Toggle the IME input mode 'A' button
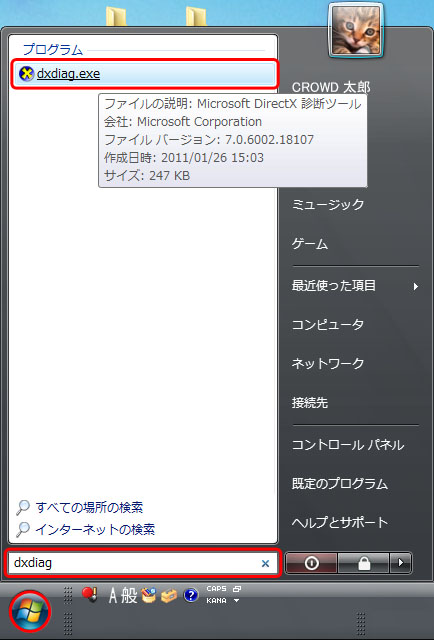434x640 pixels. (x=113, y=595)
